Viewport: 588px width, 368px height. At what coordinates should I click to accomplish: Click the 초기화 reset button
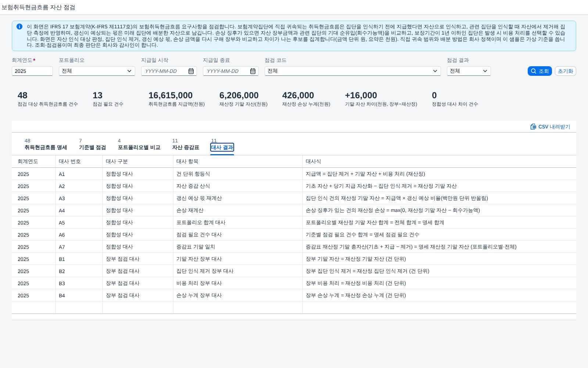[565, 71]
